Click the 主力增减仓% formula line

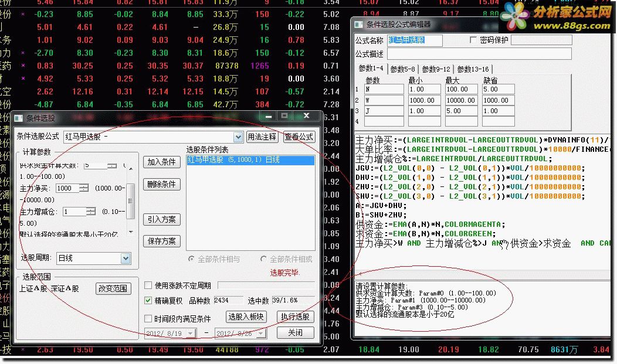pyautogui.click(x=454, y=159)
